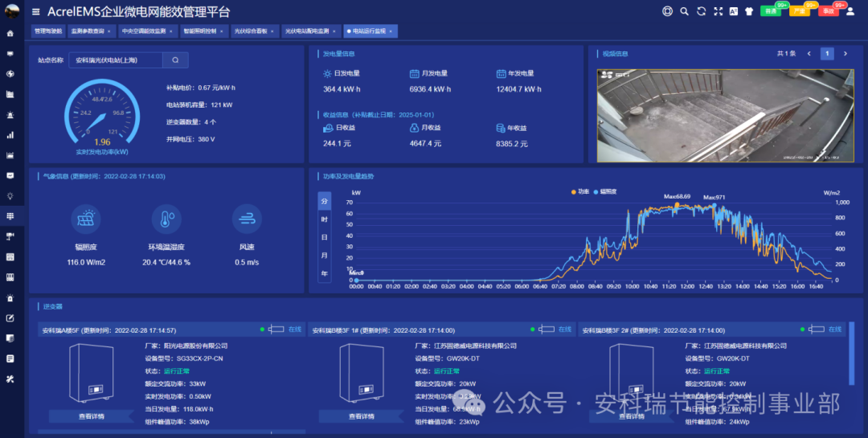Click the search icon beside station name field

click(x=175, y=59)
